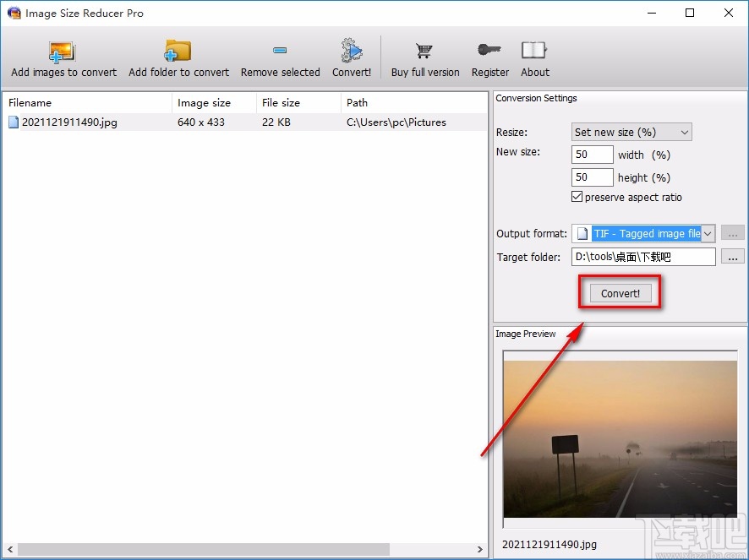Click the Path column header

coord(413,103)
